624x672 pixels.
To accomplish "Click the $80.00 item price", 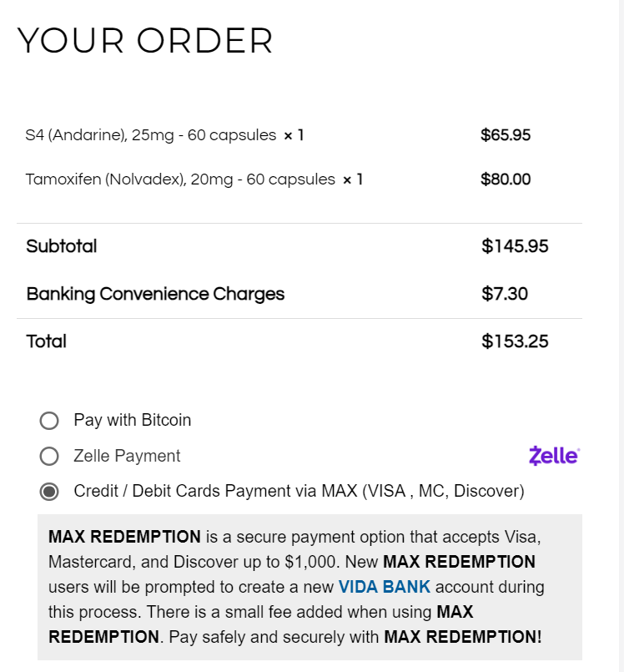I will [506, 179].
